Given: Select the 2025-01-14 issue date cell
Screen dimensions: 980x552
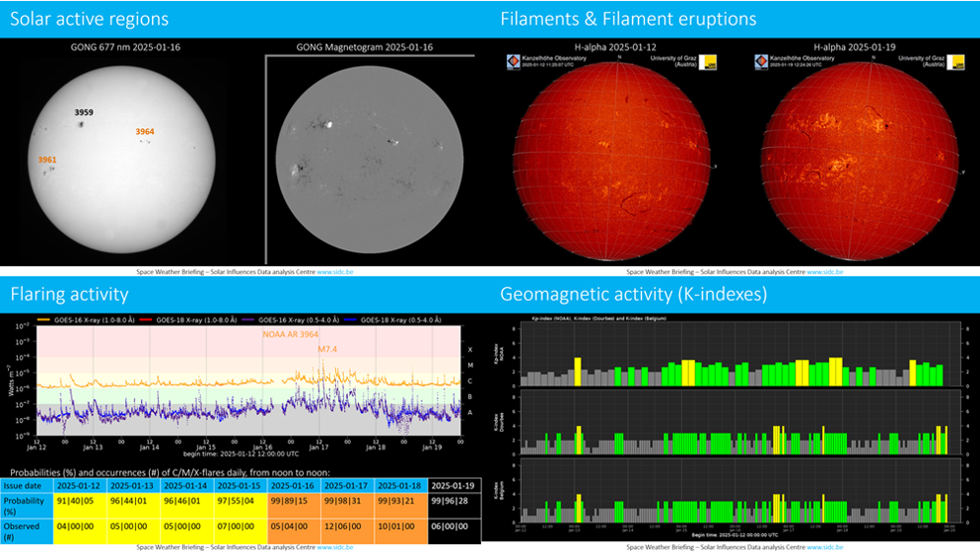Looking at the screenshot, I should pos(187,486).
